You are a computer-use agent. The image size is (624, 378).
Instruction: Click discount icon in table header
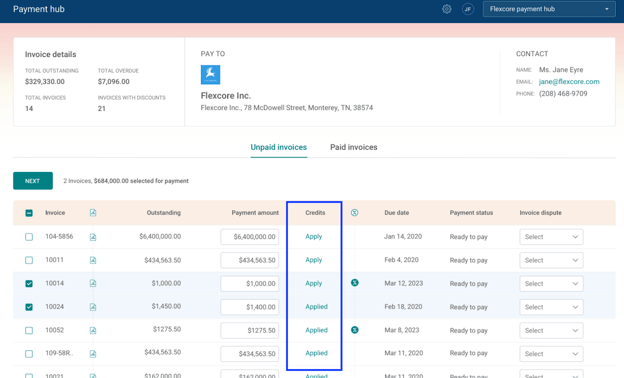point(354,212)
